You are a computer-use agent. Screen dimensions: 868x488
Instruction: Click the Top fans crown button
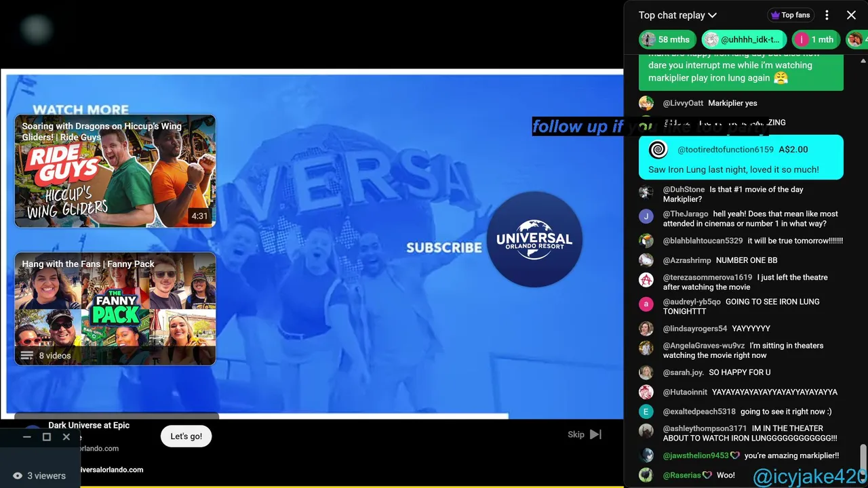point(790,15)
